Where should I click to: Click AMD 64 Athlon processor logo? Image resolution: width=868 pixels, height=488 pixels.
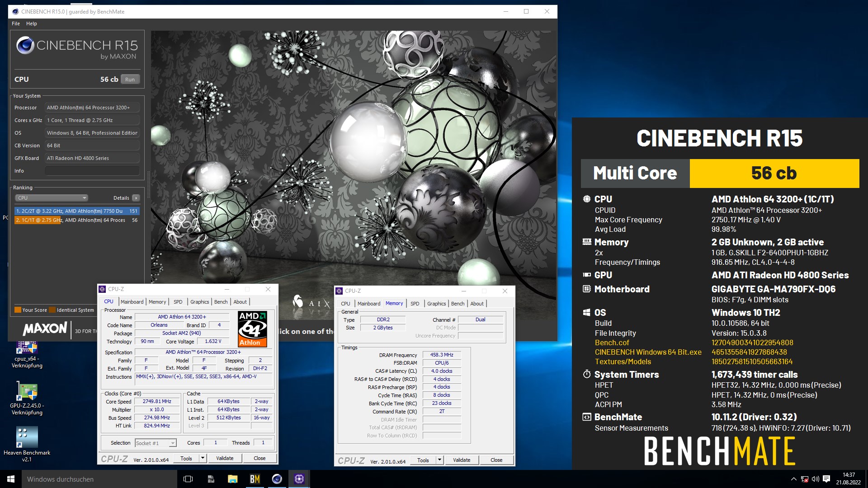(x=252, y=329)
